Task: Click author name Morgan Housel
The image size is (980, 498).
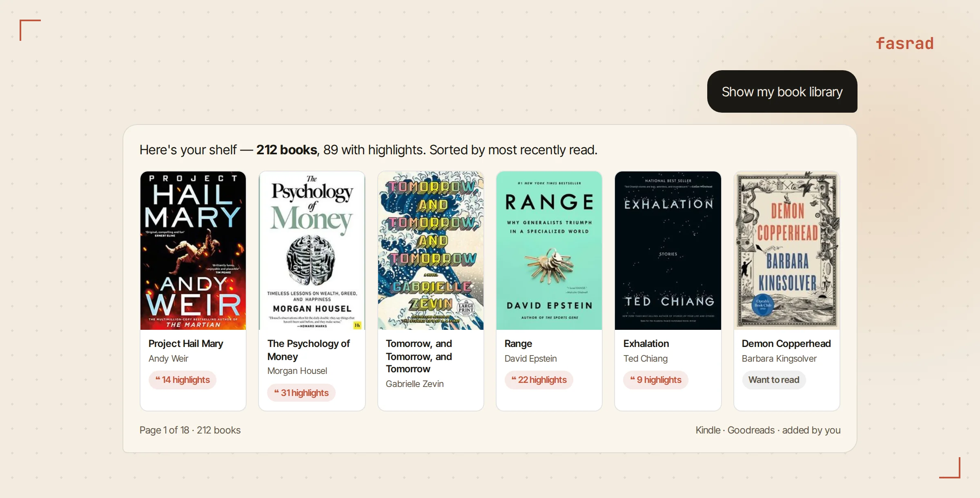Action: (297, 371)
